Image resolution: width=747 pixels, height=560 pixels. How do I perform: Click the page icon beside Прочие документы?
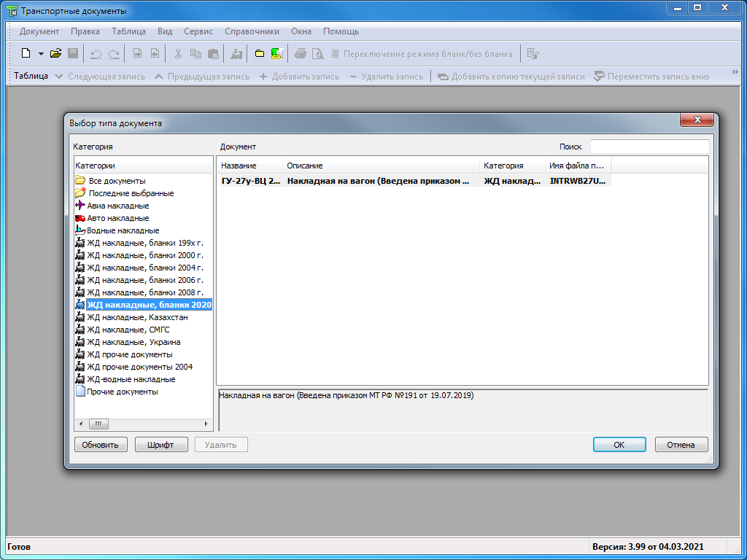coord(80,392)
